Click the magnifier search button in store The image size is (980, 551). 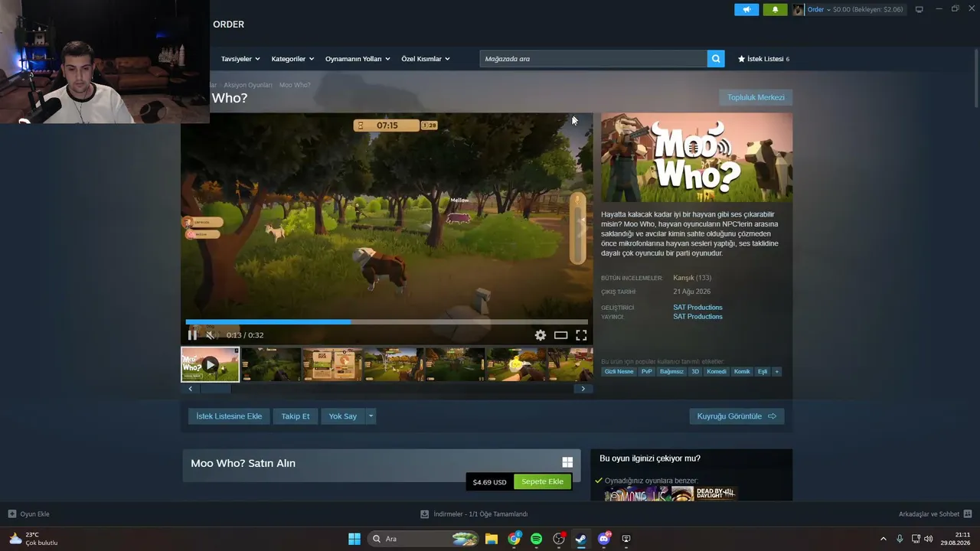(x=716, y=59)
